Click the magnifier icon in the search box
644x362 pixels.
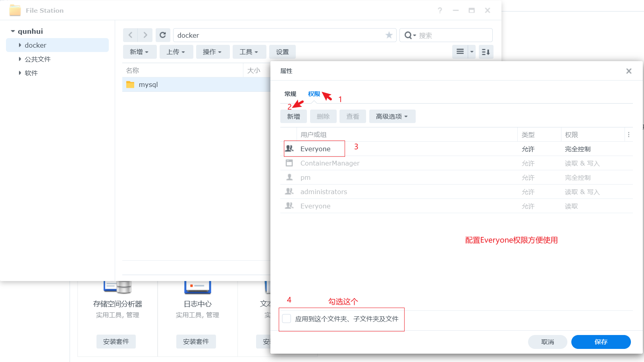[408, 35]
